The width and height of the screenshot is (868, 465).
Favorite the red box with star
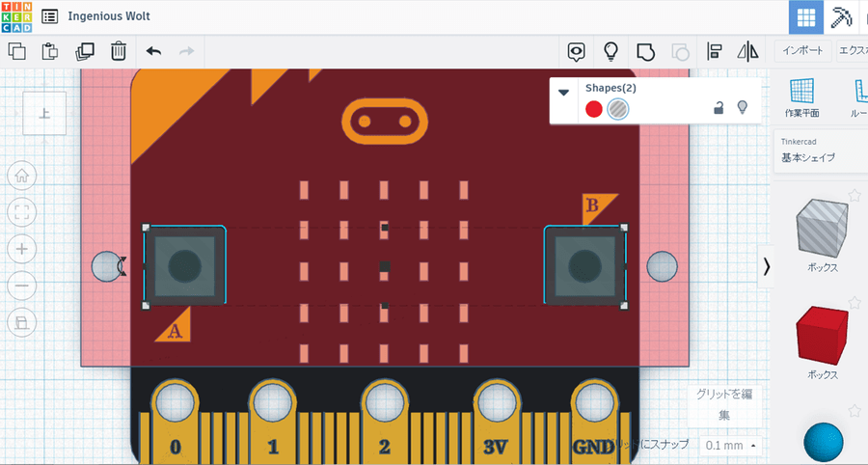coord(854,302)
